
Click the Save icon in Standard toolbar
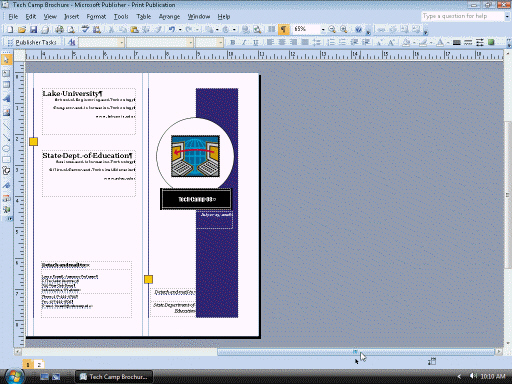(33, 30)
